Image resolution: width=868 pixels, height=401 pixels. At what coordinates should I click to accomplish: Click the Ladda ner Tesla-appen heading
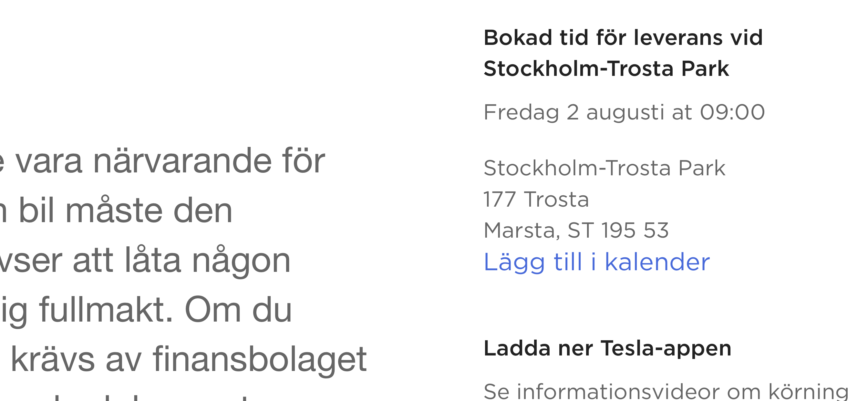coord(607,348)
